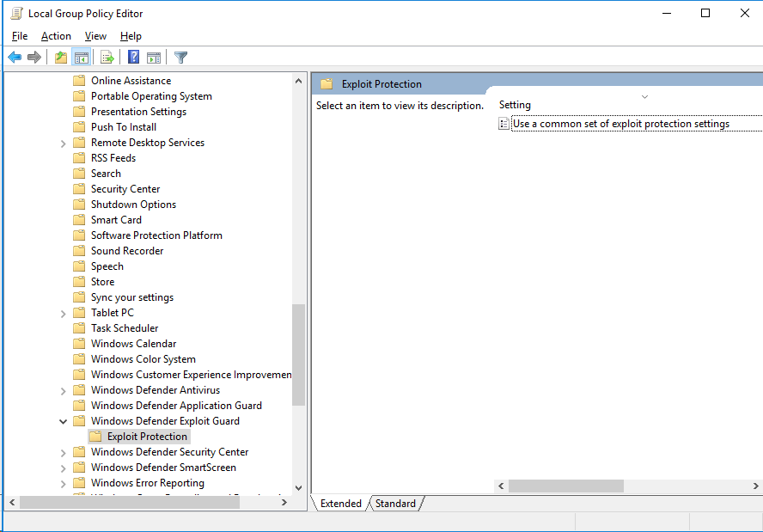763x532 pixels.
Task: Expand the Tablet PC tree node
Action: pos(64,314)
